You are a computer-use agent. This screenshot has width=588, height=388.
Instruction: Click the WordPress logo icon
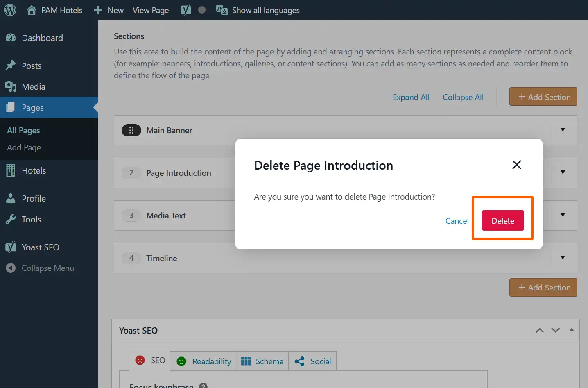click(10, 10)
